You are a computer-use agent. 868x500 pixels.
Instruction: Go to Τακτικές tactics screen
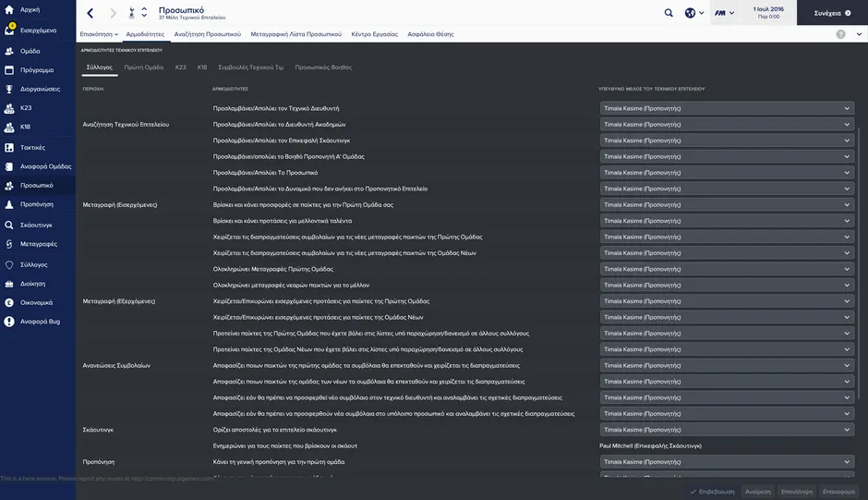coord(9,147)
